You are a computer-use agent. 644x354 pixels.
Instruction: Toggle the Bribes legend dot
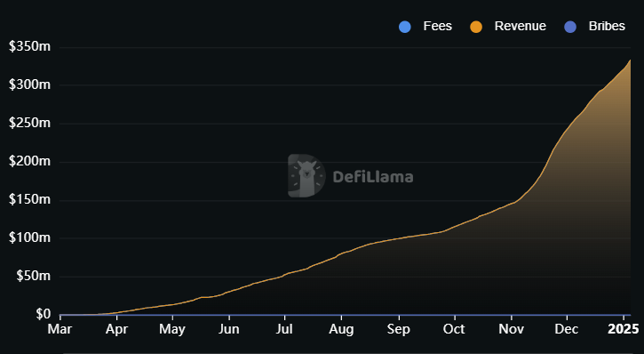tap(570, 28)
